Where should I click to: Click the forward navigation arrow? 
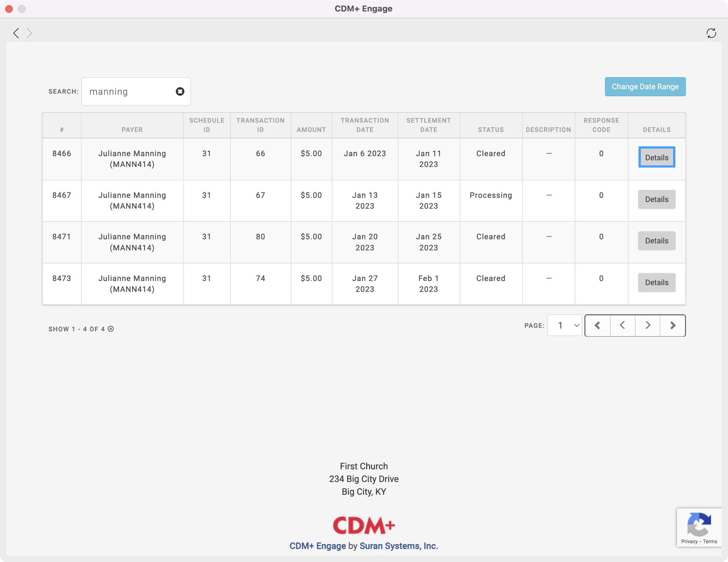(x=30, y=33)
